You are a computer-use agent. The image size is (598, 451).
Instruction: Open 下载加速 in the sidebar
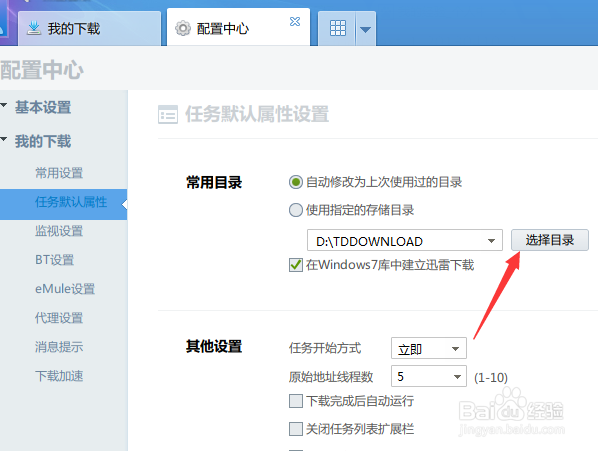pyautogui.click(x=59, y=376)
